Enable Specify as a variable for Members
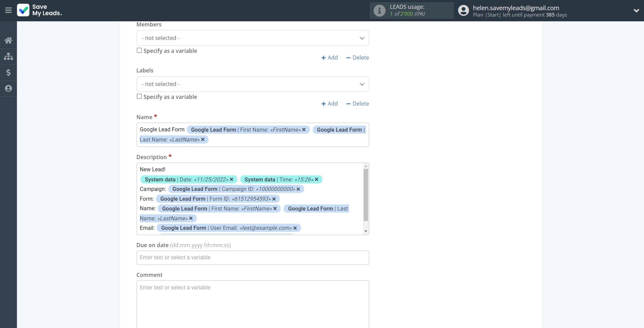The width and height of the screenshot is (644, 328). coord(139,50)
